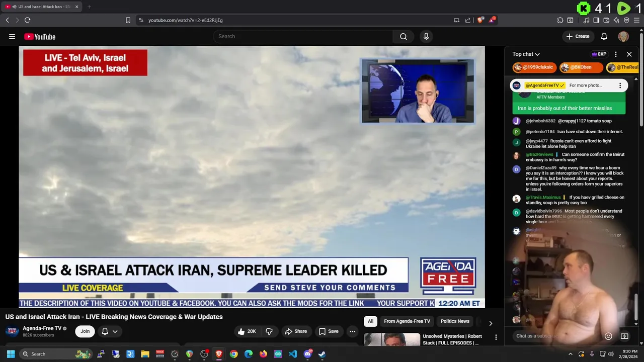Close the live chat panel
Viewport: 644px width, 362px height.
point(629,54)
